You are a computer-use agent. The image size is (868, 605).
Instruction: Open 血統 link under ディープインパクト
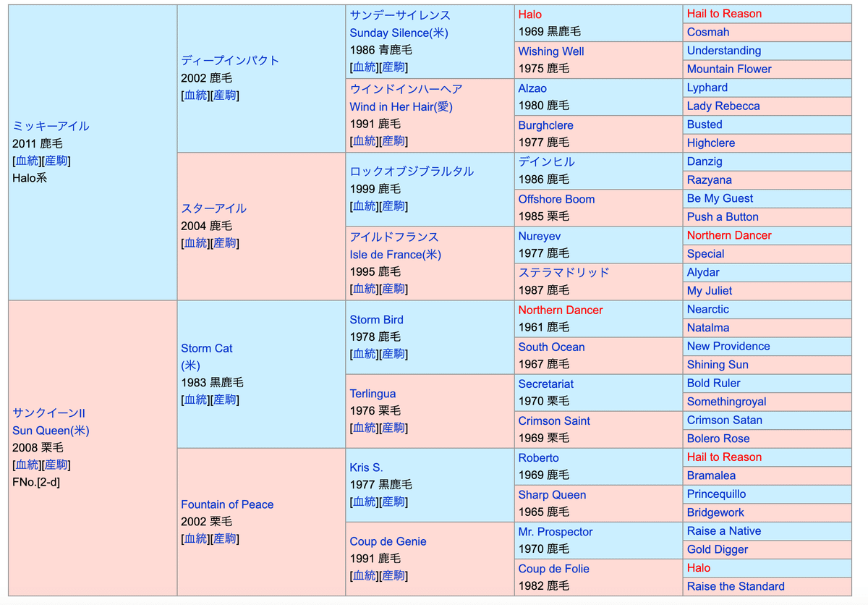point(195,96)
